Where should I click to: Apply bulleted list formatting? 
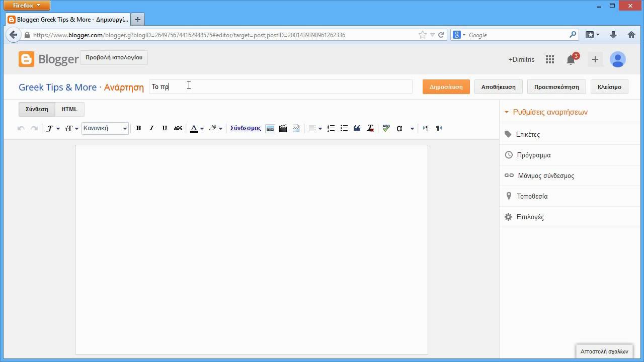coord(344,128)
